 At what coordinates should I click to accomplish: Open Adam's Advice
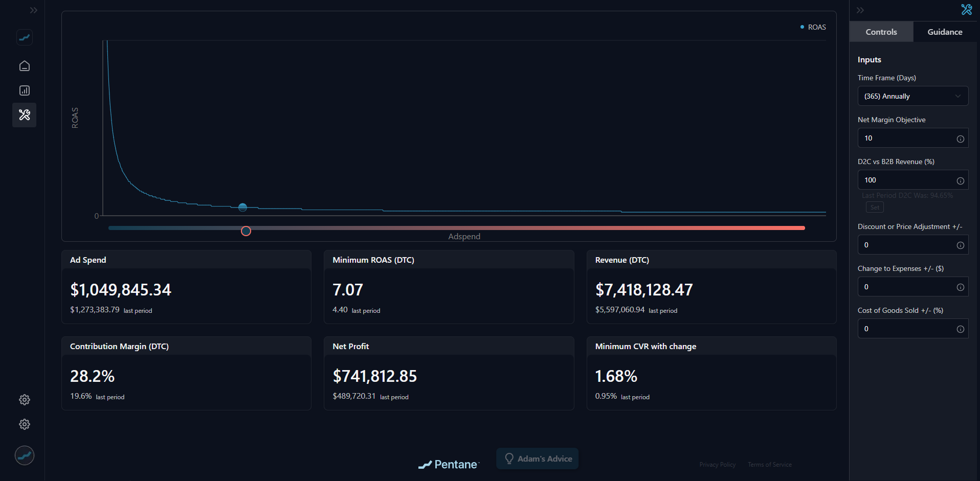538,459
